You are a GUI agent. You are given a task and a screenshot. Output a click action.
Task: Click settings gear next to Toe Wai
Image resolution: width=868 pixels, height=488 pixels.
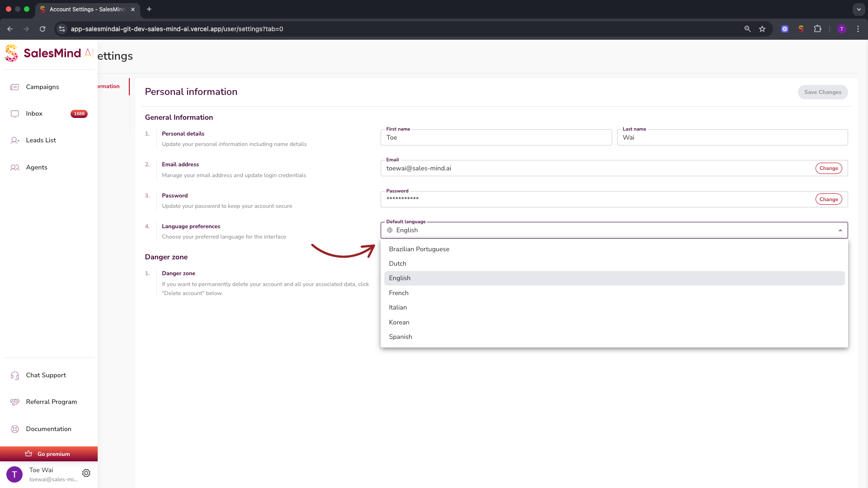pyautogui.click(x=86, y=473)
